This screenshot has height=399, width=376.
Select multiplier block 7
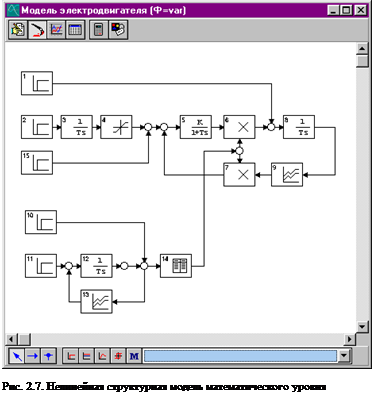[240, 174]
